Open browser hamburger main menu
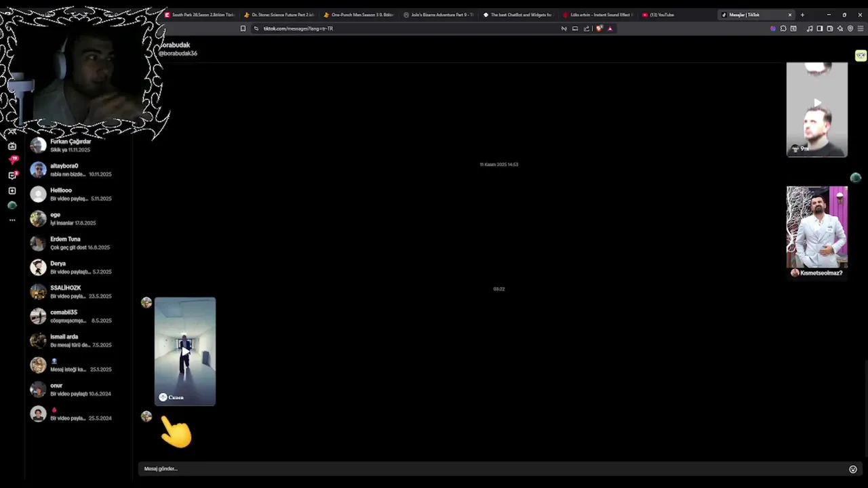The height and width of the screenshot is (488, 868). pyautogui.click(x=861, y=28)
